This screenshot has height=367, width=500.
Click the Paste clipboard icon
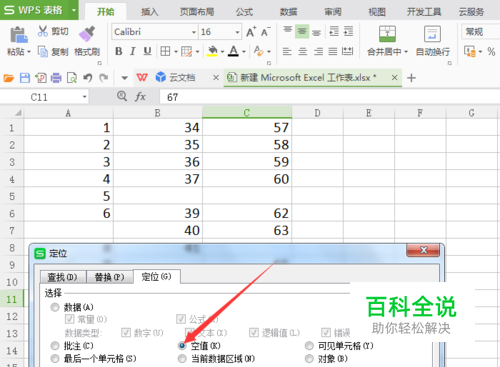pos(19,34)
